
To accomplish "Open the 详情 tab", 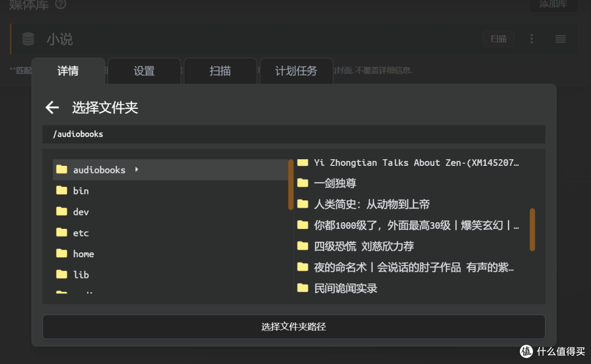I will (x=68, y=71).
